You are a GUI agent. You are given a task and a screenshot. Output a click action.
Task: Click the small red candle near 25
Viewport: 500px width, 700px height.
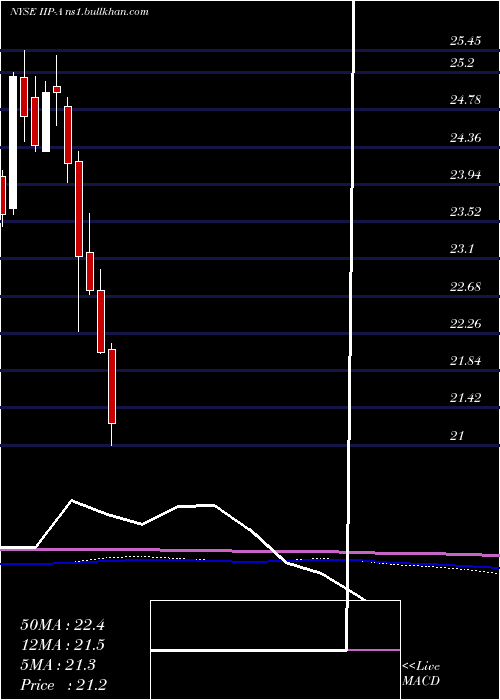tap(57, 89)
